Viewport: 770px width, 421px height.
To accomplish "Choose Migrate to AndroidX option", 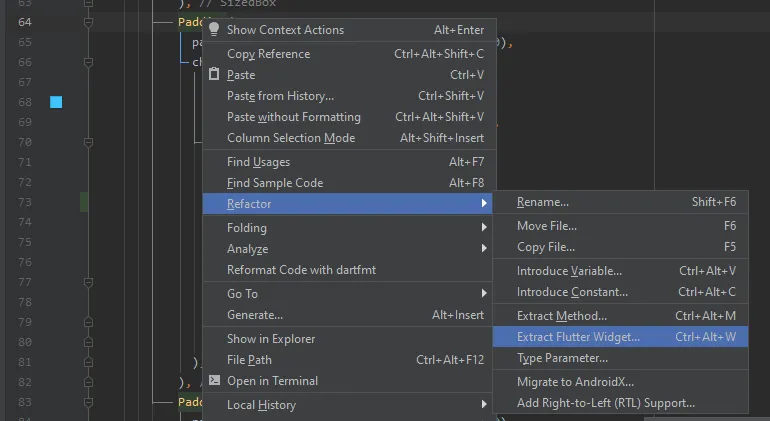I will coord(575,382).
